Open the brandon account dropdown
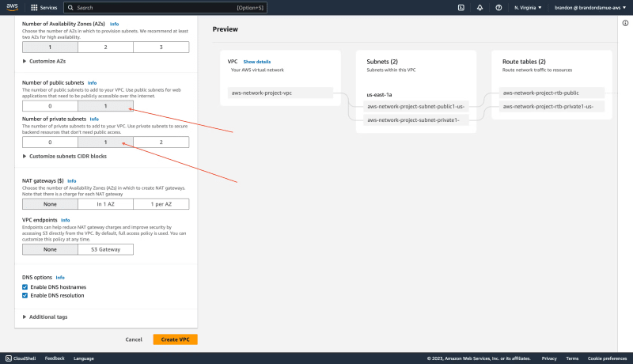Viewport: 633px width, 364px height. [590, 8]
